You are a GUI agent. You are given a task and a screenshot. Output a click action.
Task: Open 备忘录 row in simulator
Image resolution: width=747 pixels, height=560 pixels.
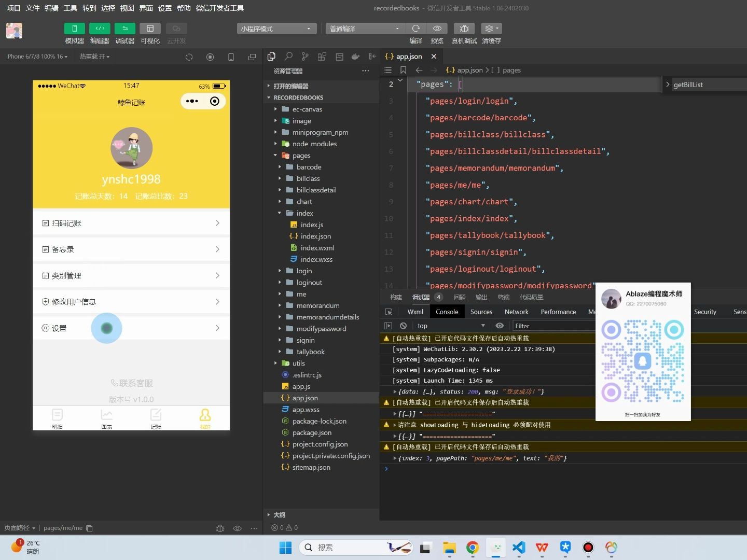pos(131,249)
